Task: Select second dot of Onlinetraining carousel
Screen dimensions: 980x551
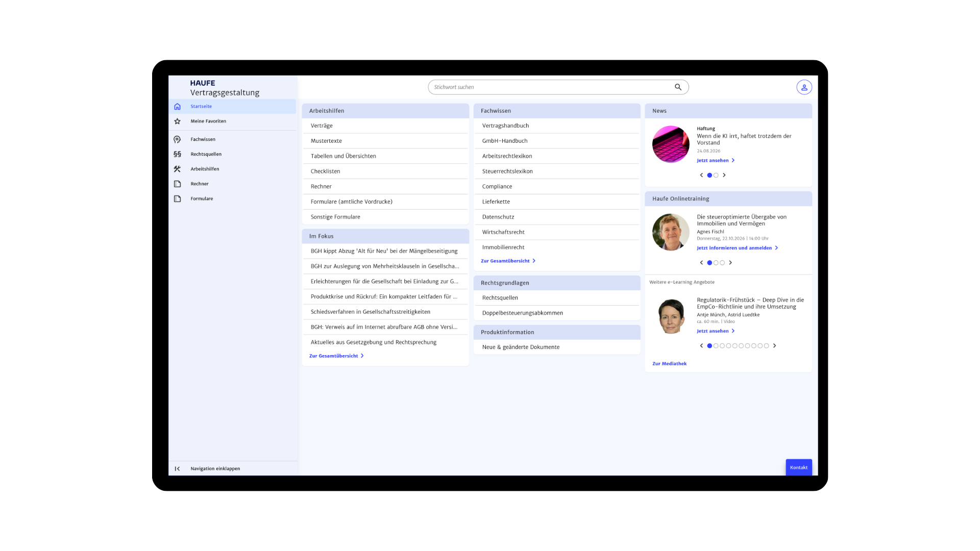Action: (x=716, y=263)
